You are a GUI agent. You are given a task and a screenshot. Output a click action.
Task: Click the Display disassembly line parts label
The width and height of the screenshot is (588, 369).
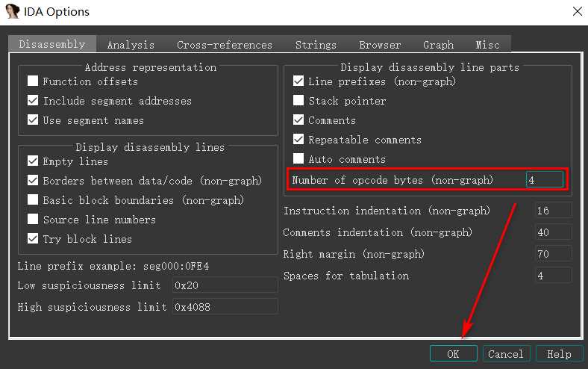430,67
